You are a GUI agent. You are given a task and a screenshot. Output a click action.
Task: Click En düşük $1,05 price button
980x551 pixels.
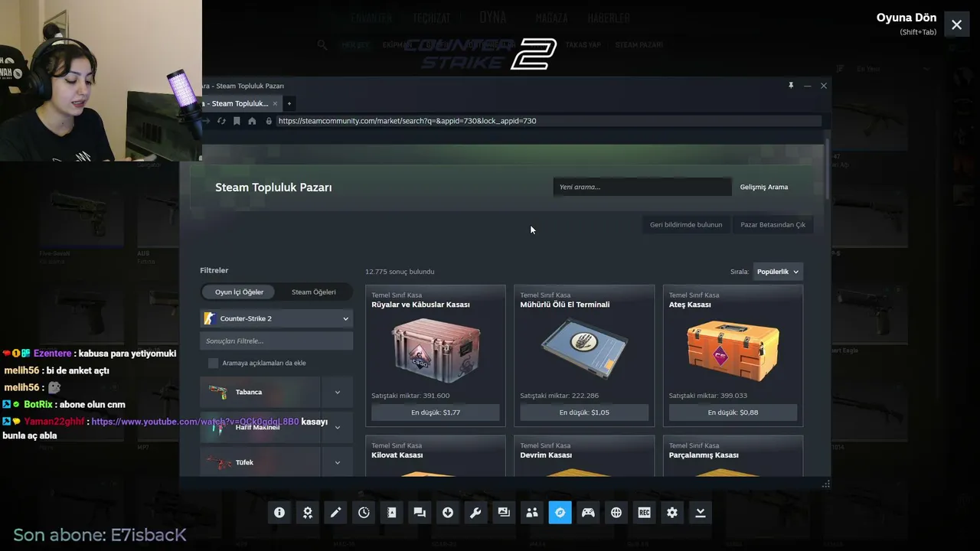coord(584,412)
